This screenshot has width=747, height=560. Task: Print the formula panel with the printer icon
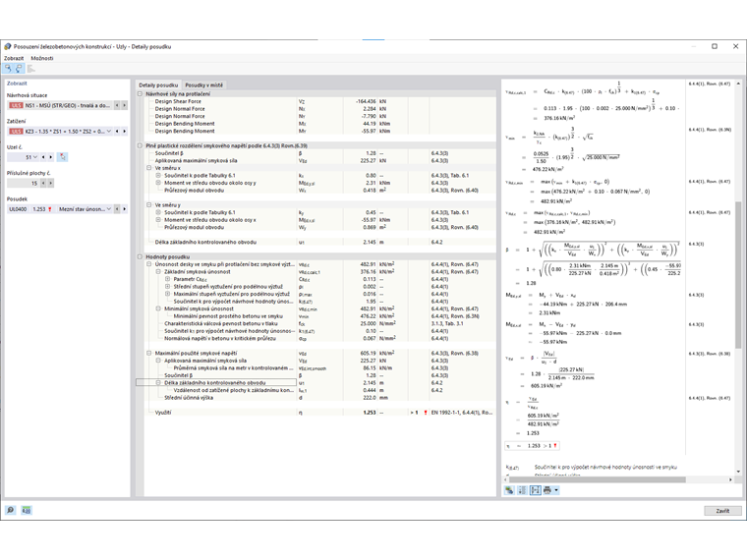(547, 490)
